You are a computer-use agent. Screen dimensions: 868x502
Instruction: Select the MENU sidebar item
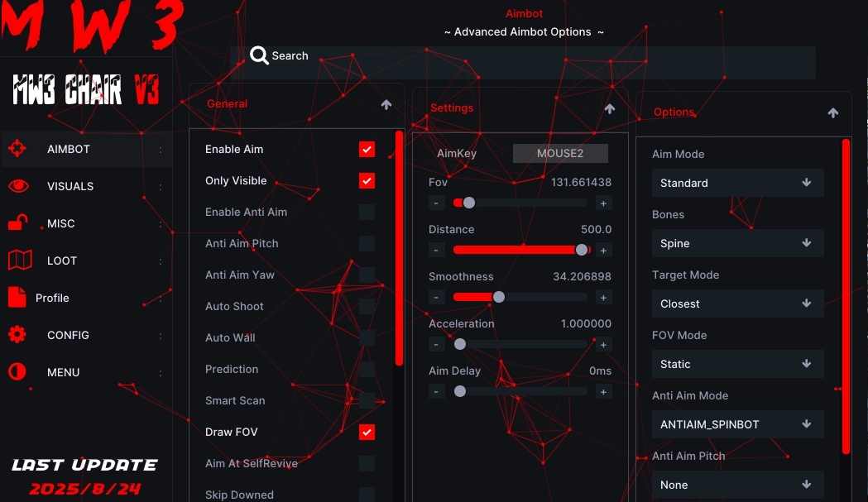pos(63,372)
